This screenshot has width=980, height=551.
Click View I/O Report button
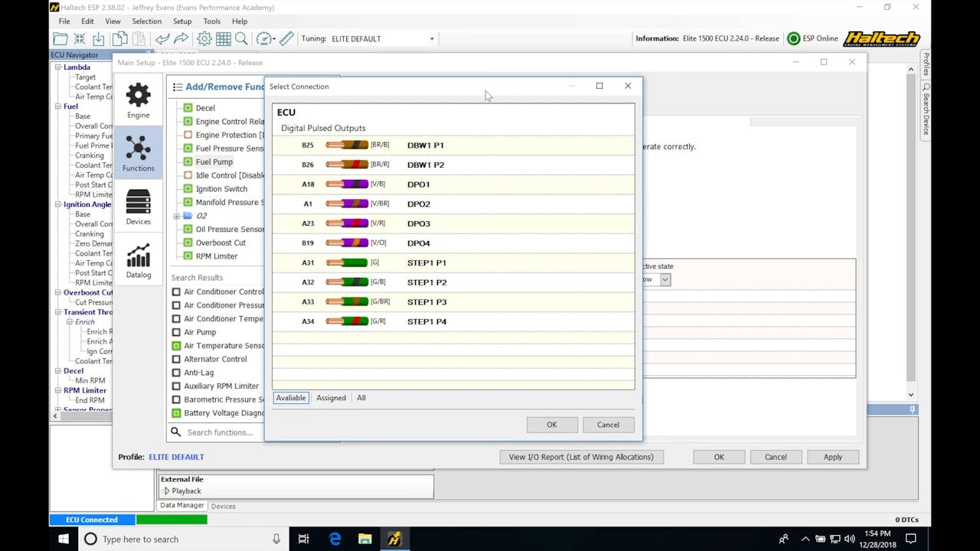(x=581, y=457)
